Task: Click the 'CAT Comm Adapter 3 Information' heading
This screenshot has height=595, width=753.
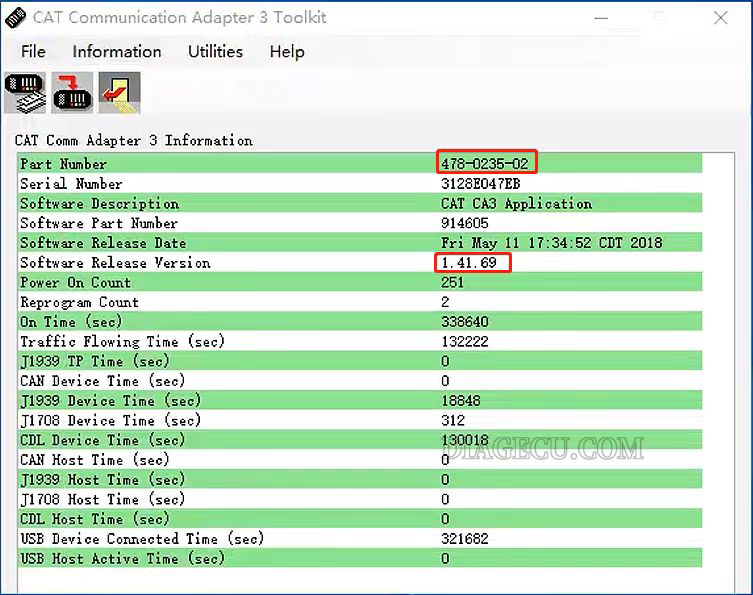Action: tap(134, 140)
